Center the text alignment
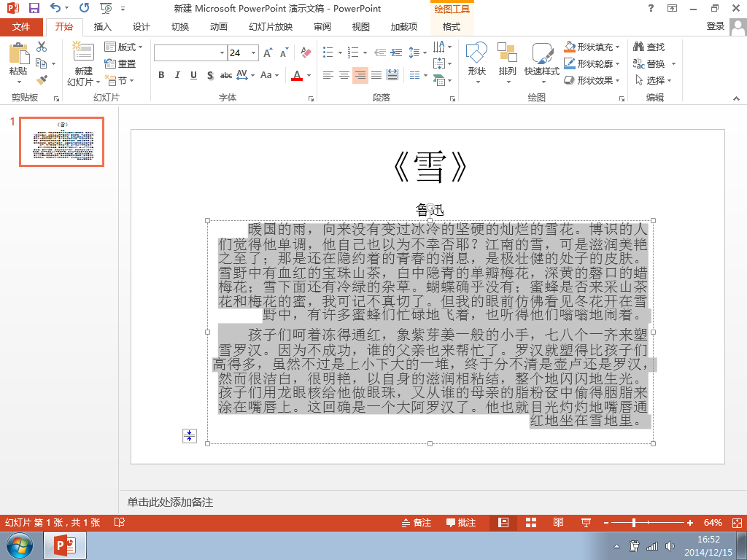The height and width of the screenshot is (560, 747). click(344, 75)
